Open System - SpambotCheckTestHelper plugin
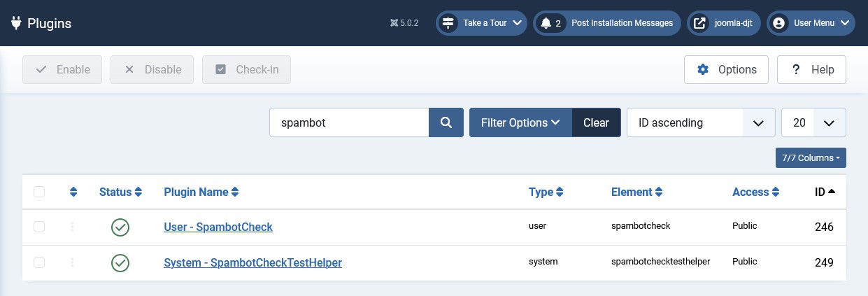Screen dimensions: 868x296 252,262
